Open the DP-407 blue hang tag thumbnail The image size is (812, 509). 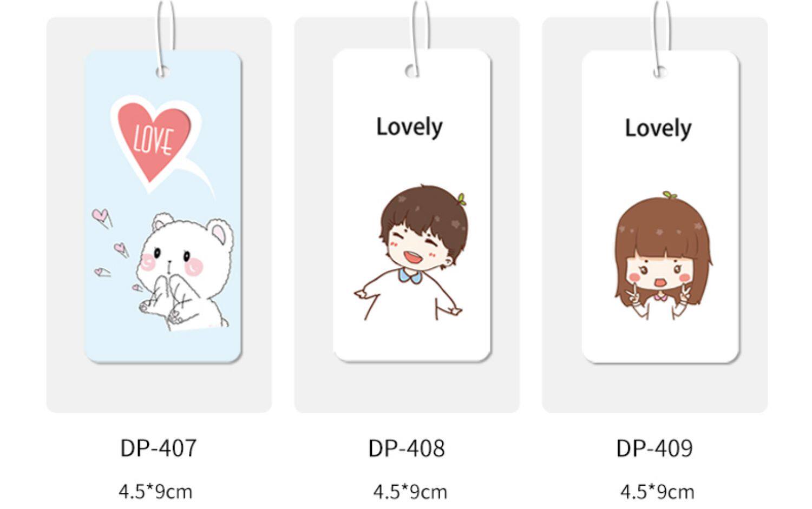pyautogui.click(x=163, y=206)
